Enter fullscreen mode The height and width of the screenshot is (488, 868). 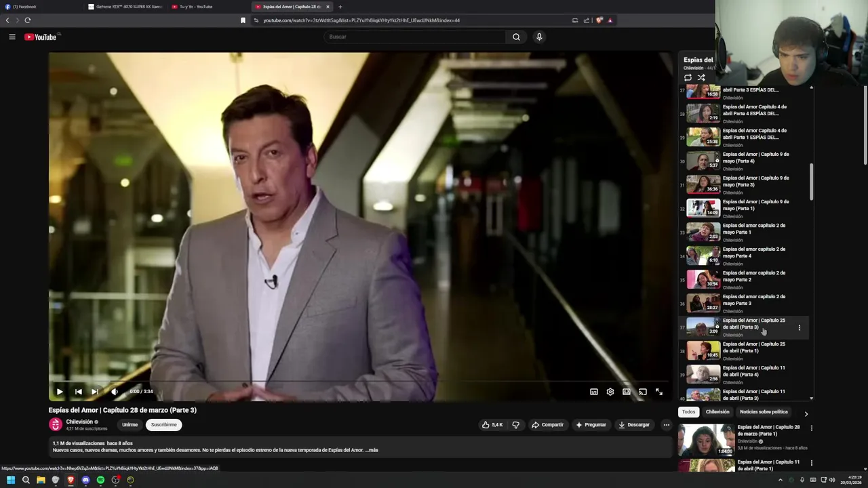click(659, 392)
